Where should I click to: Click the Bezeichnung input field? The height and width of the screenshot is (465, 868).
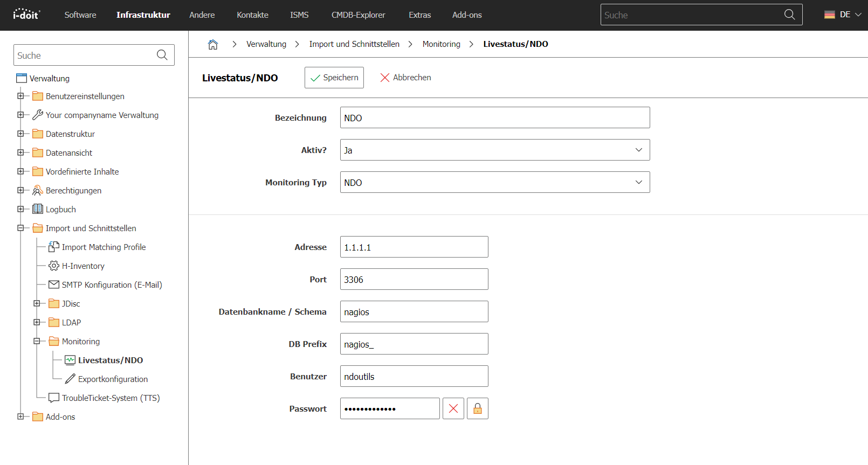495,117
